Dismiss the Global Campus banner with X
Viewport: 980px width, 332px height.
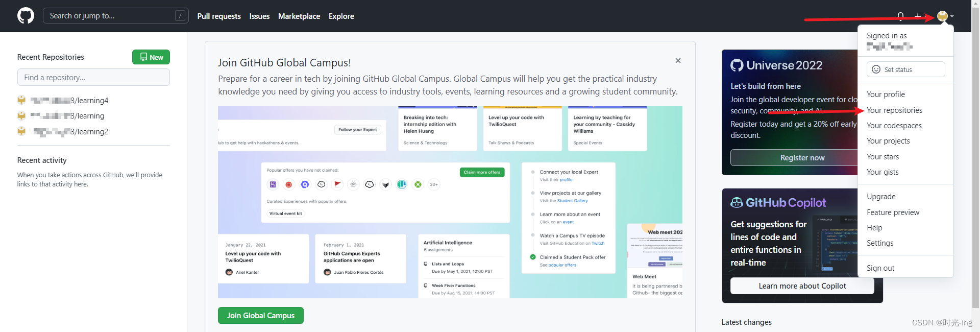[678, 60]
